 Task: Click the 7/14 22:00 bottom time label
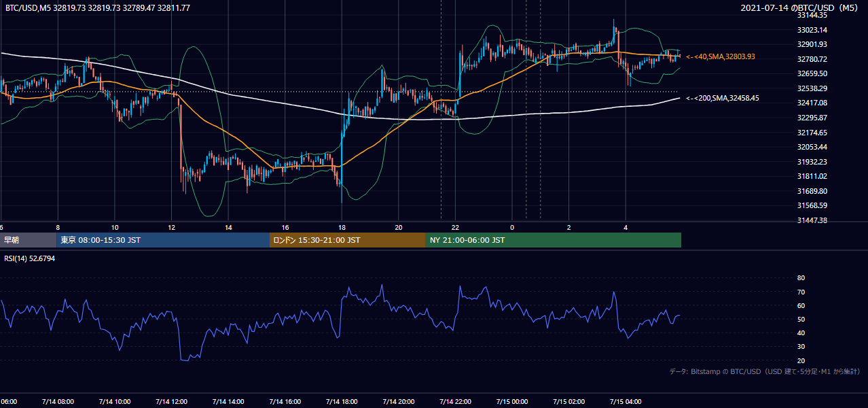(x=455, y=402)
